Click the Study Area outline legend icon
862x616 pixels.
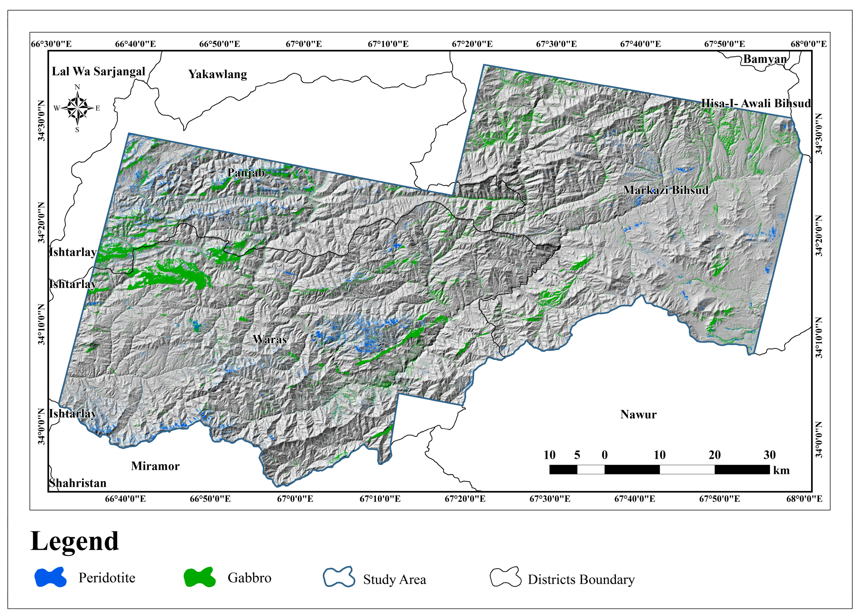[x=339, y=577]
